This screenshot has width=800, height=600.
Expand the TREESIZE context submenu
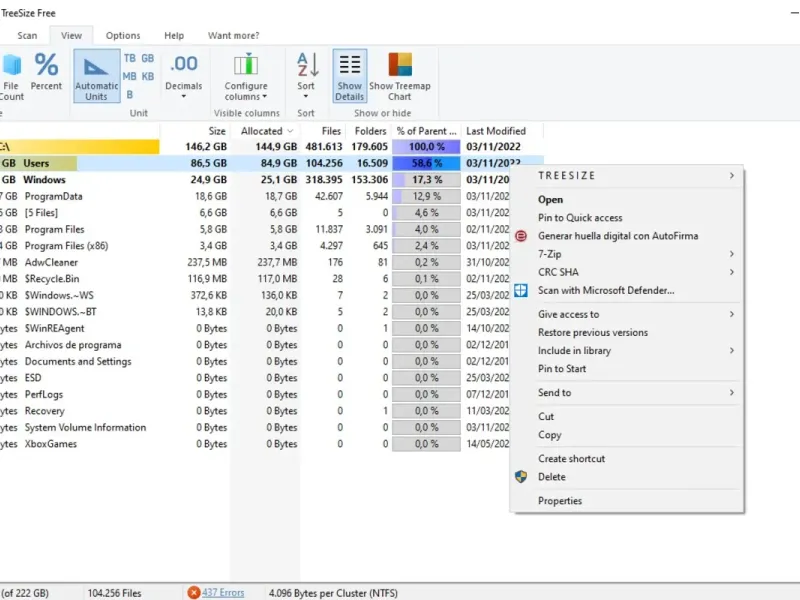[627, 176]
